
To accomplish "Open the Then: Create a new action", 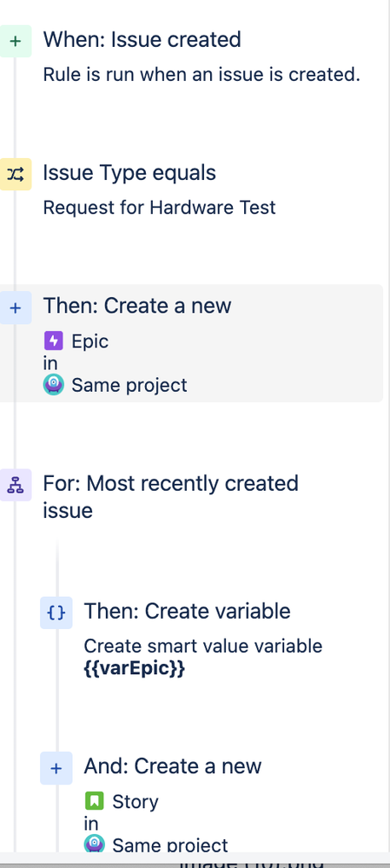I will [x=191, y=343].
